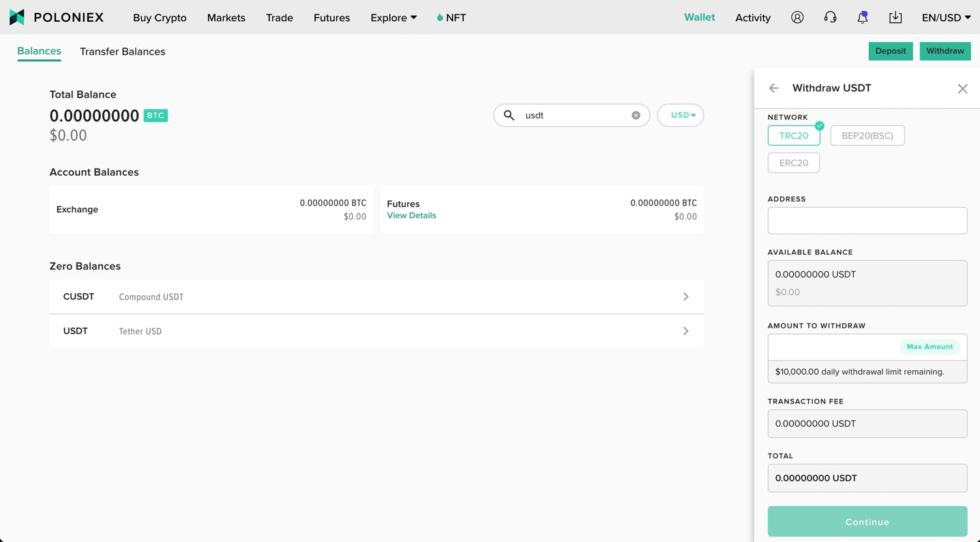Clear the usdt search text
This screenshot has height=542, width=980.
tap(636, 115)
